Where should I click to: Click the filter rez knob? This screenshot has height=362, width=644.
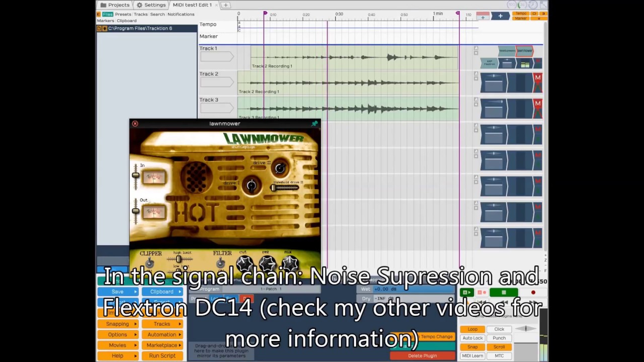click(267, 263)
